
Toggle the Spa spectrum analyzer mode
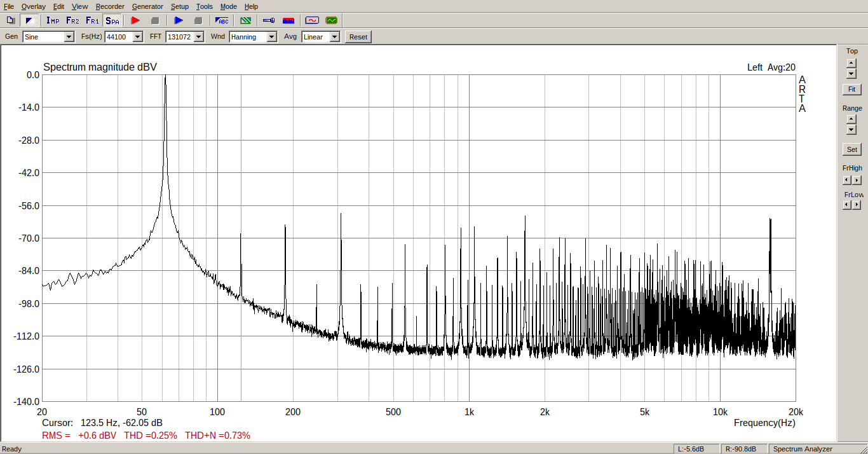112,20
